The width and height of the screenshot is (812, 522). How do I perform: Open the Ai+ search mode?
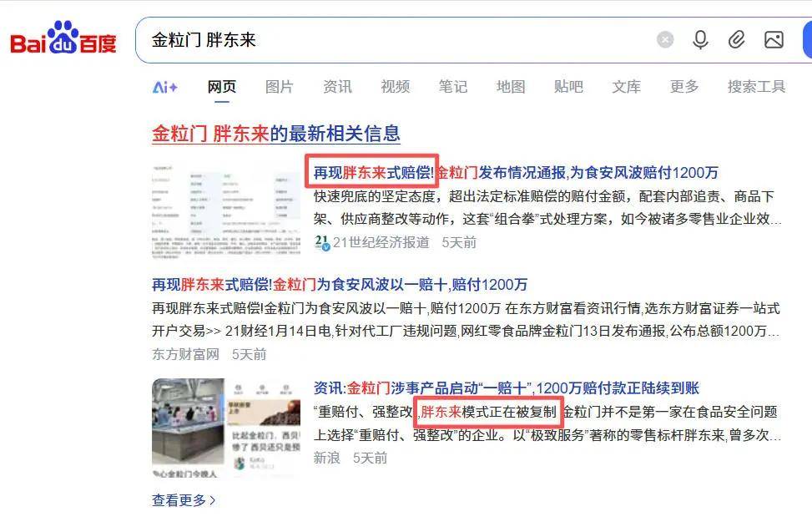point(164,87)
